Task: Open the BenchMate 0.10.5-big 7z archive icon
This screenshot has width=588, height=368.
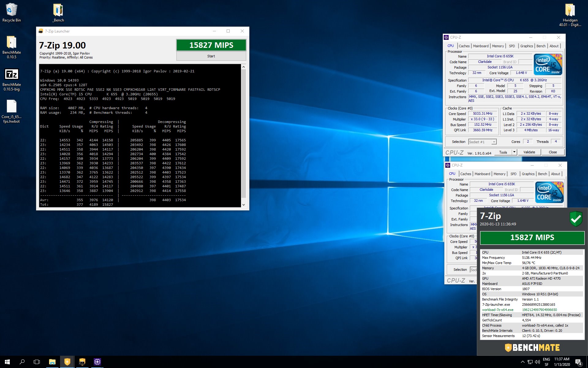Action: pyautogui.click(x=11, y=79)
